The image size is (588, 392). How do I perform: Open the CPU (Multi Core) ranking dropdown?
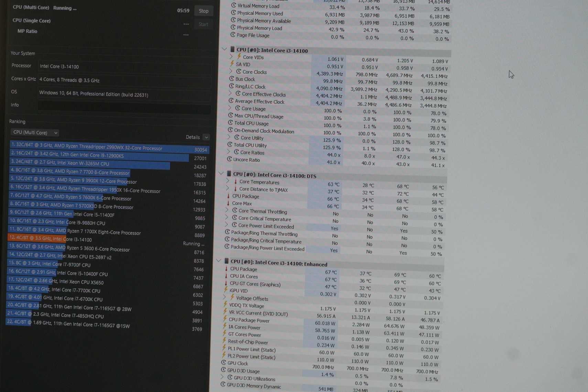point(34,132)
